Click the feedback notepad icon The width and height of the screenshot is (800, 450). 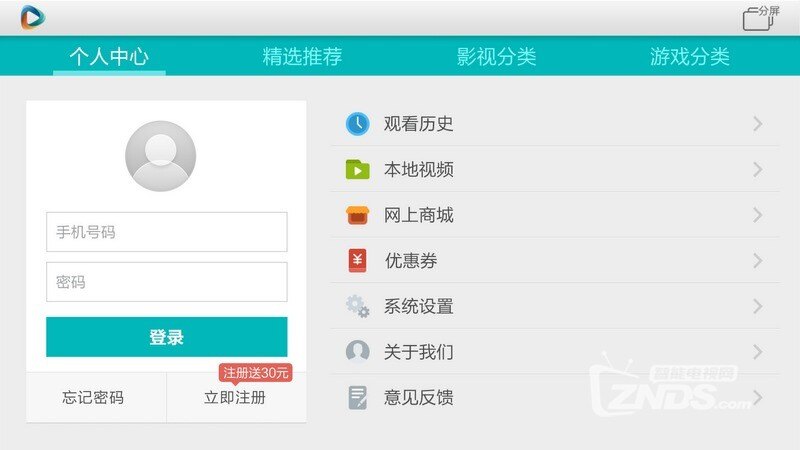[x=357, y=398]
